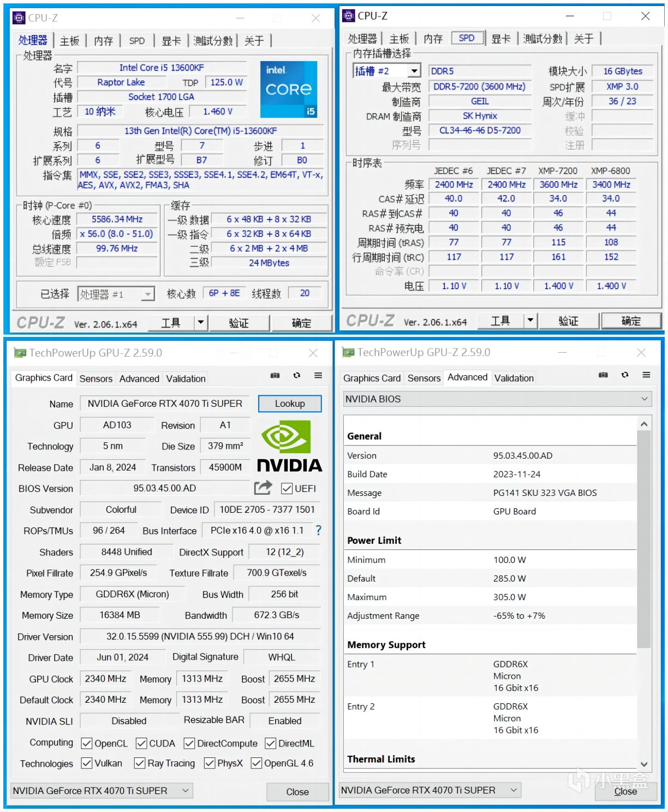Toggle the CUDA checkbox

141,744
